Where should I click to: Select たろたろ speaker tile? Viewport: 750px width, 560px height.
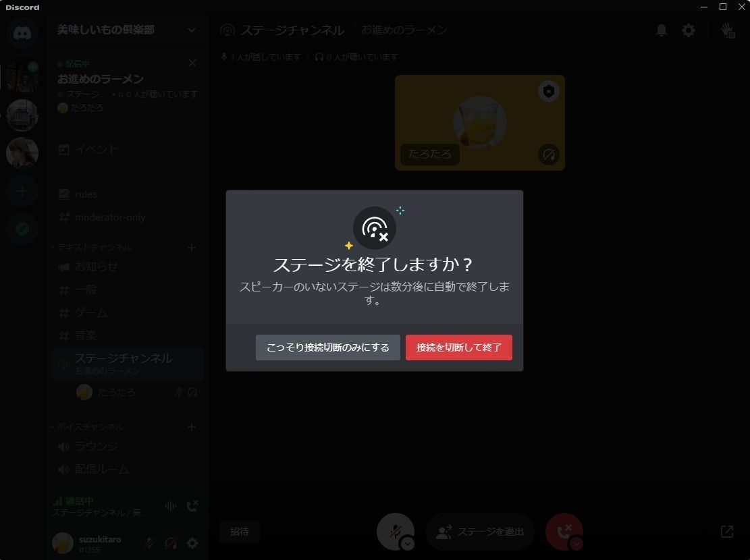pos(480,123)
